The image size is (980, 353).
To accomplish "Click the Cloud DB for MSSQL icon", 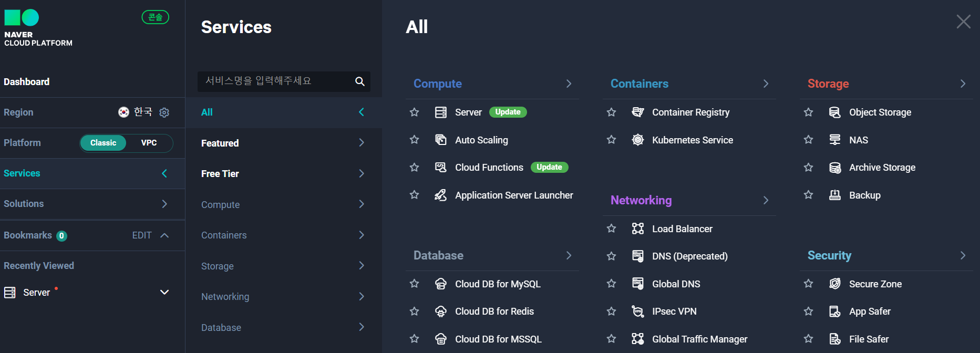I will click(441, 339).
